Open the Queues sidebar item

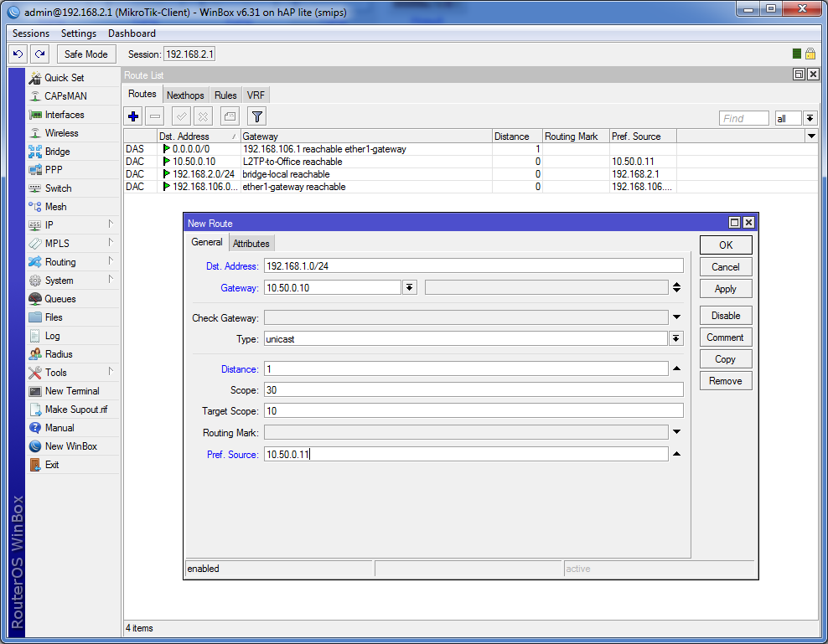[x=60, y=299]
